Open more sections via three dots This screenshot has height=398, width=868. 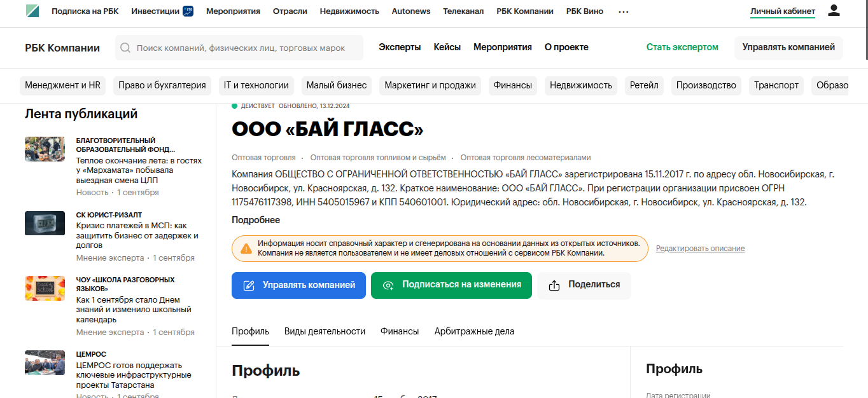(624, 11)
